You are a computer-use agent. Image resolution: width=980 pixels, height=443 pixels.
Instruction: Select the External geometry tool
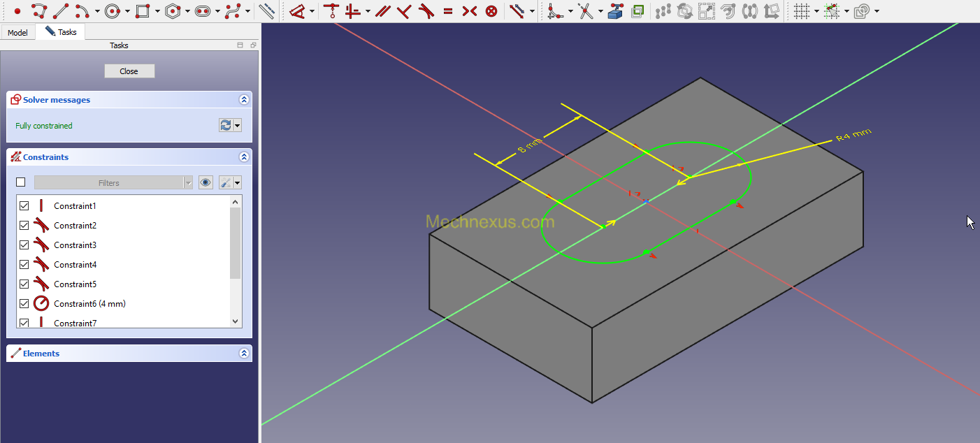point(615,11)
